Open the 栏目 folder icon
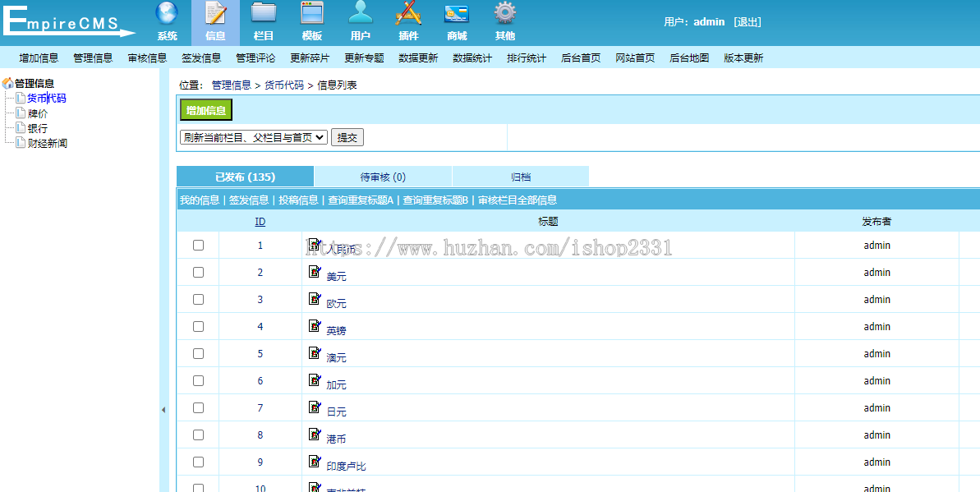 point(264,14)
